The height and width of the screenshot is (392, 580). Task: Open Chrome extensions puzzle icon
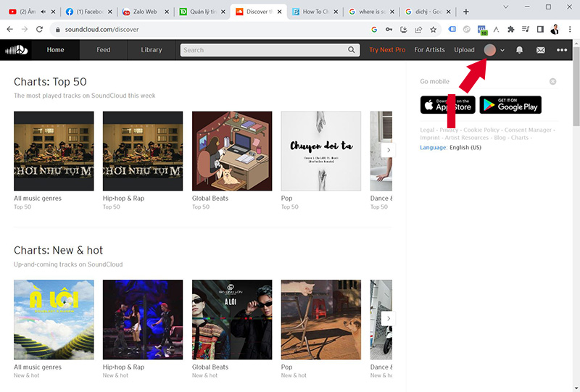(x=511, y=30)
